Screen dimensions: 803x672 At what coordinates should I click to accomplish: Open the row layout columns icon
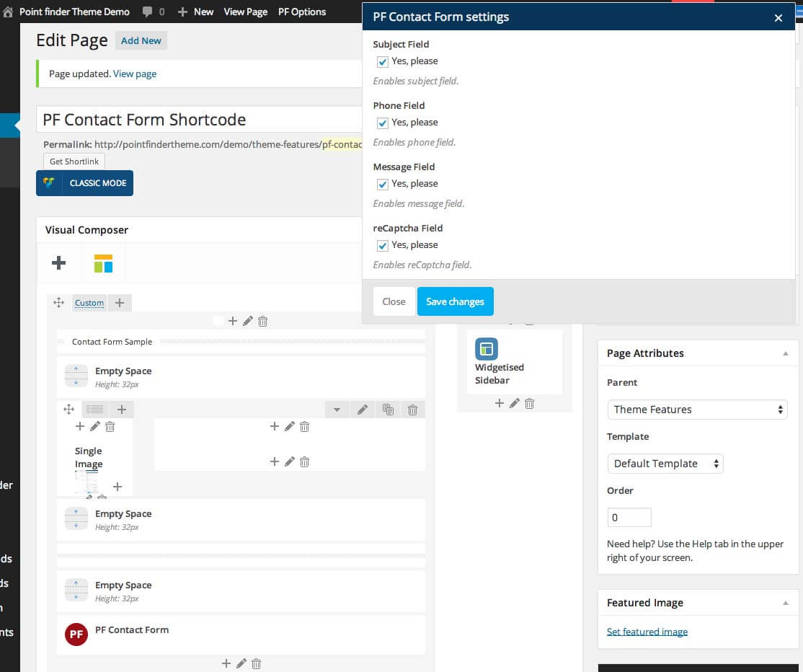[x=94, y=409]
